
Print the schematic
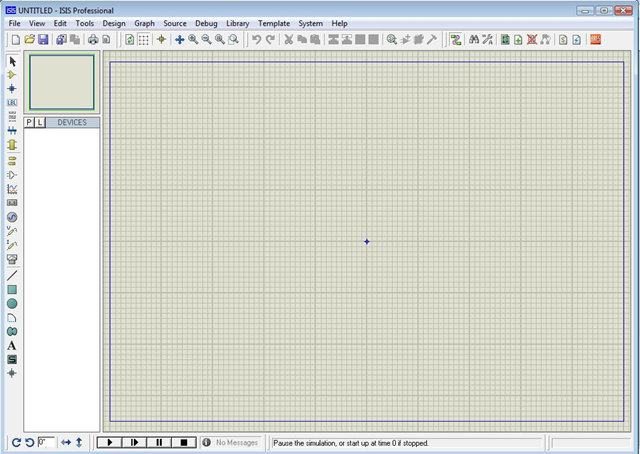pos(93,40)
